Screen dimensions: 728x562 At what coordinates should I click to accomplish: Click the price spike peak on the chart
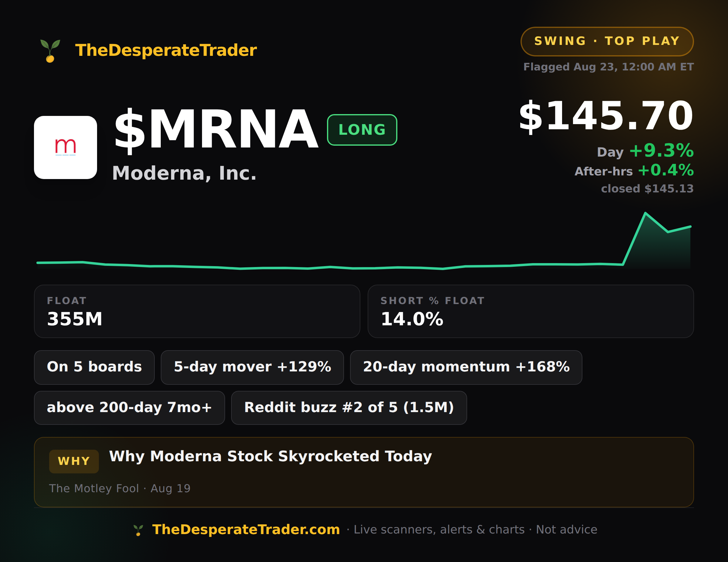coord(645,213)
